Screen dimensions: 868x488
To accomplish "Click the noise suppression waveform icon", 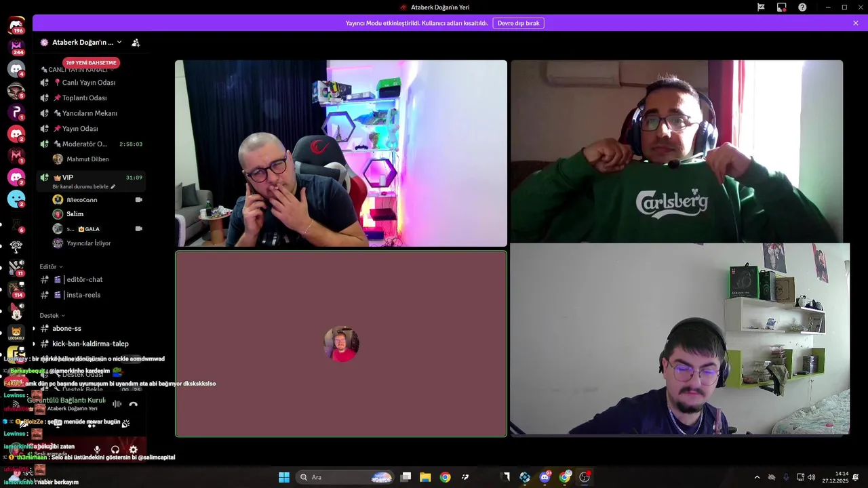I will coord(117,404).
